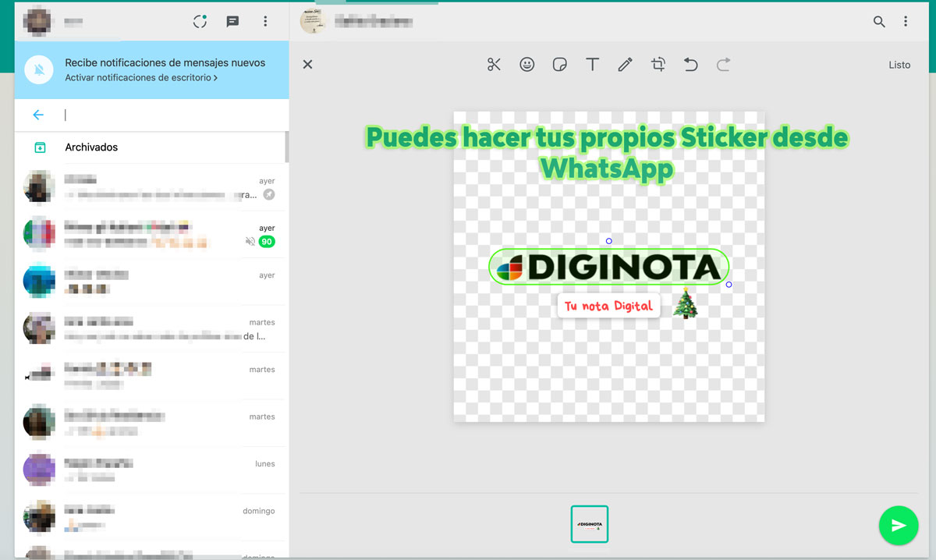Open contact info via header avatar

click(x=314, y=21)
